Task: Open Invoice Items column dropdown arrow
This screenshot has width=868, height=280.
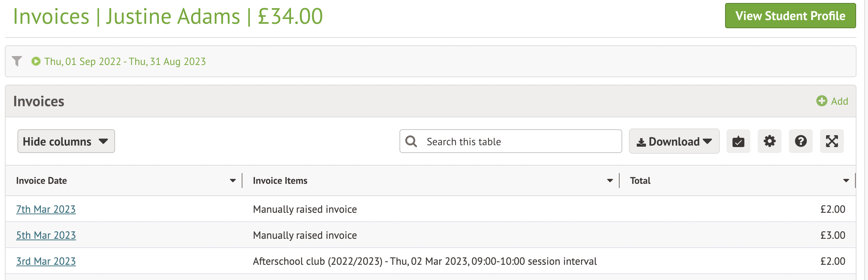Action: pyautogui.click(x=610, y=181)
